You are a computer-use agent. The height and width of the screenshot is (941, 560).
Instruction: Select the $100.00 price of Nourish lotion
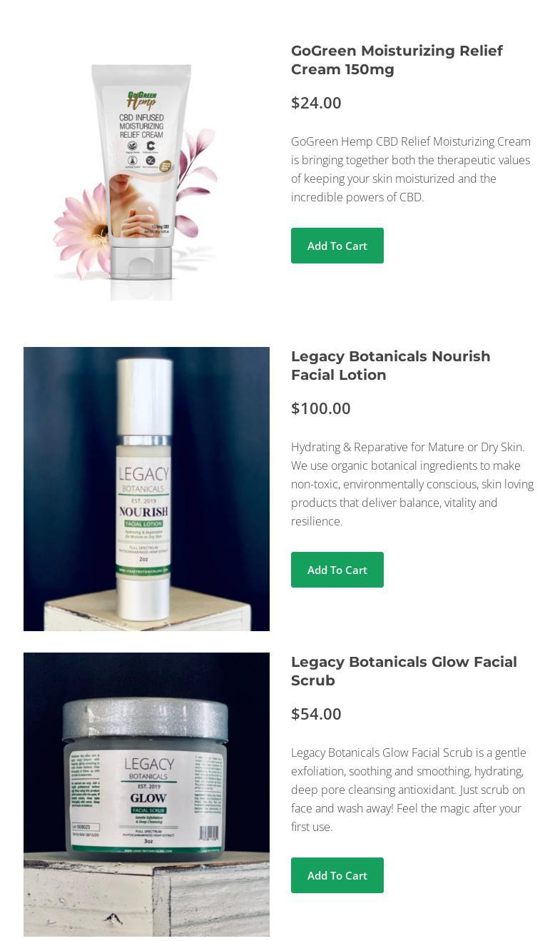tap(321, 408)
